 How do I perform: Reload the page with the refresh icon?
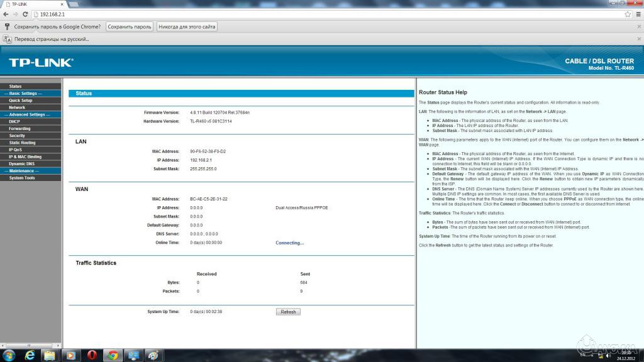(x=25, y=14)
